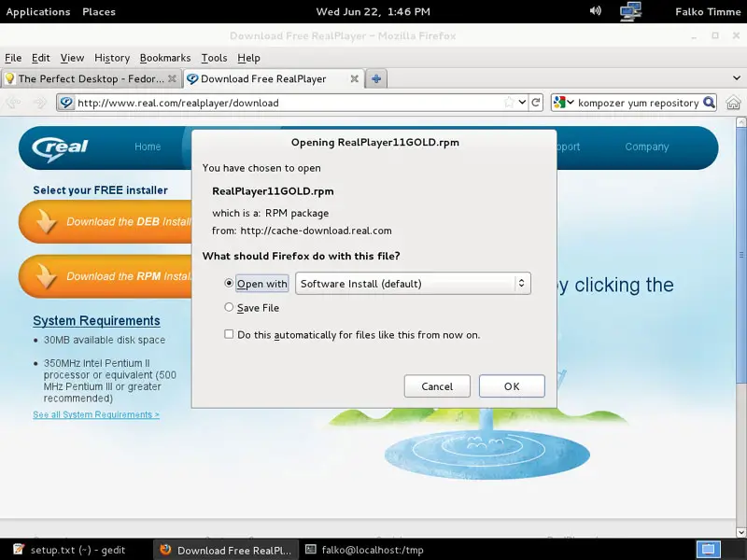
Task: Click Download the DEB Installer button
Action: [106, 222]
